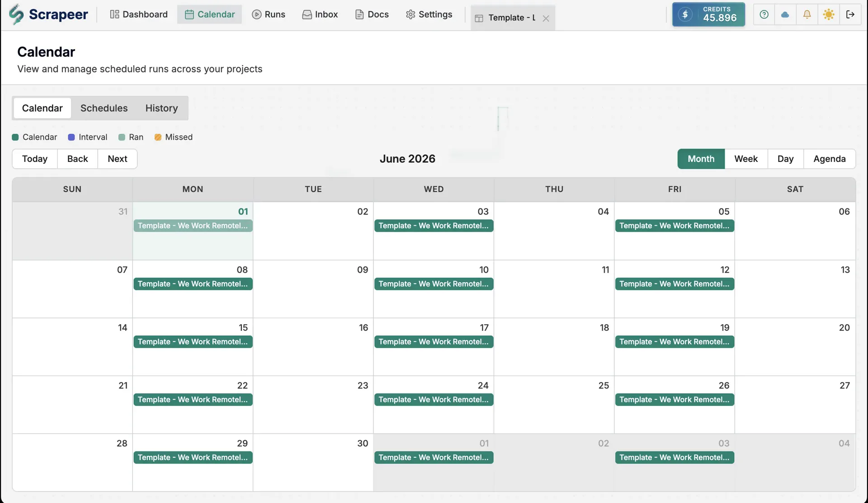Click the credits balance button
Screen dimensions: 868x503
708,14
